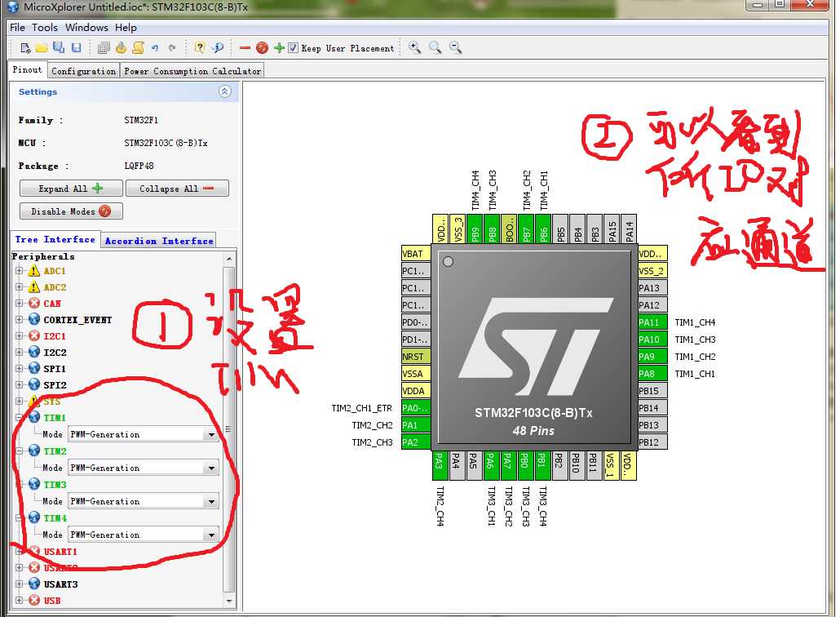840x617 pixels.
Task: Click the Undo arrow icon
Action: coord(155,47)
